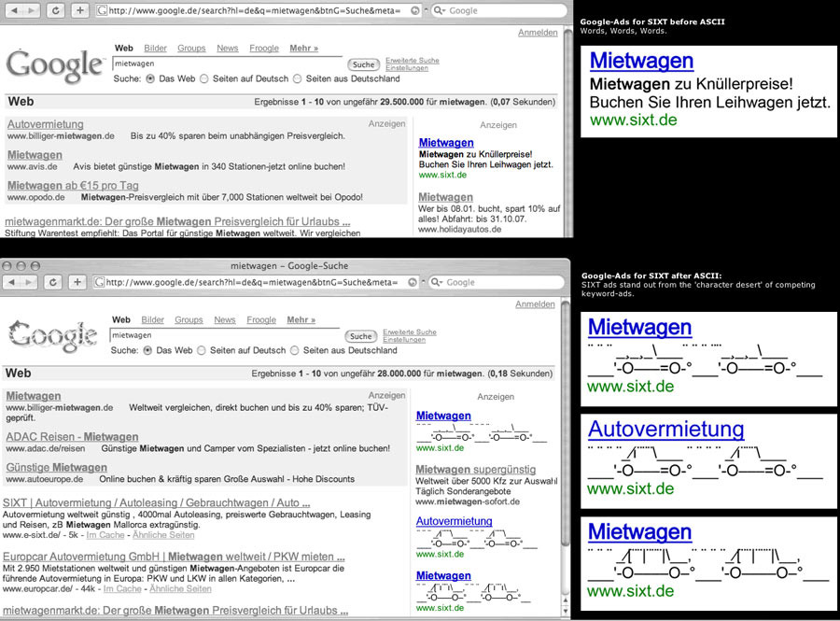Click the holiday Google logo in bottom window
This screenshot has height=621, width=840.
[x=52, y=337]
